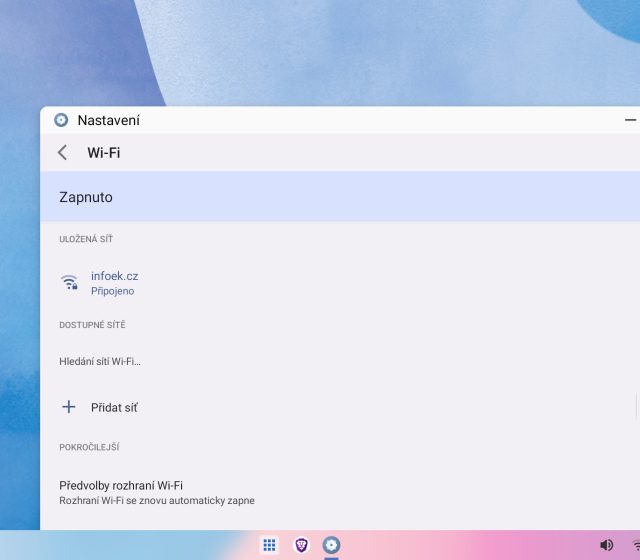The height and width of the screenshot is (560, 640).
Task: Click the Připojeno status under infoek.cz
Action: point(112,292)
